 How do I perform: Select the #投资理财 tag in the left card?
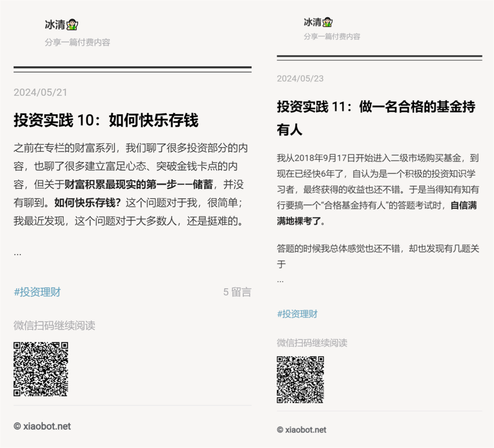coord(37,292)
